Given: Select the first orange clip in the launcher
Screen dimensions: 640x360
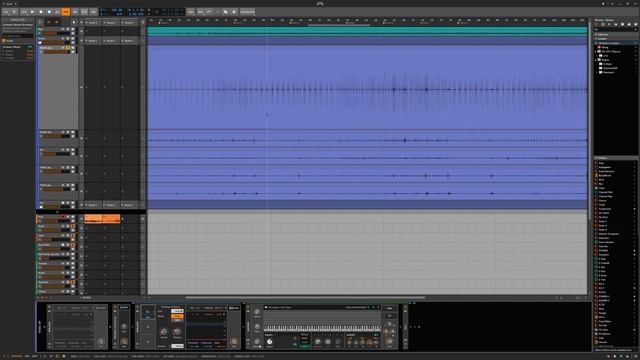Looking at the screenshot, I should (93, 219).
